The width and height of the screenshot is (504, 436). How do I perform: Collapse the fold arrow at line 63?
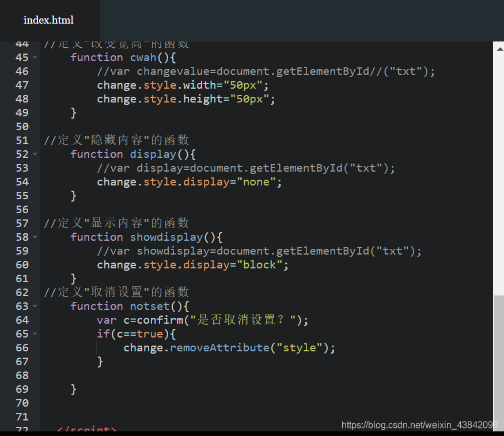click(35, 306)
